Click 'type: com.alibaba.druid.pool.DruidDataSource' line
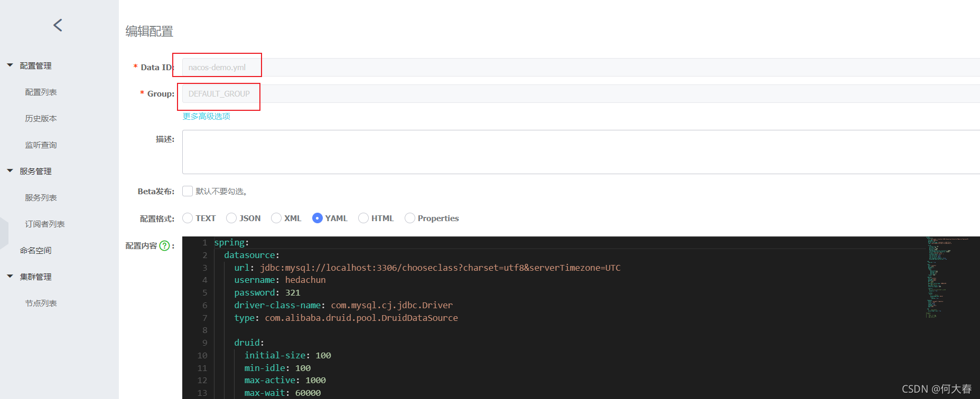Viewport: 980px width, 399px height. pos(346,318)
